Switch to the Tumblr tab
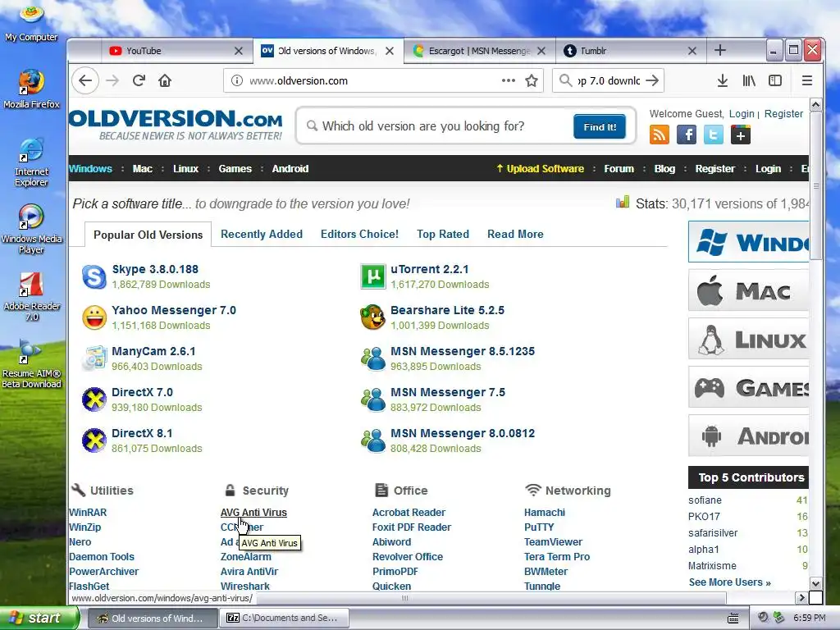This screenshot has width=840, height=630. tap(631, 51)
